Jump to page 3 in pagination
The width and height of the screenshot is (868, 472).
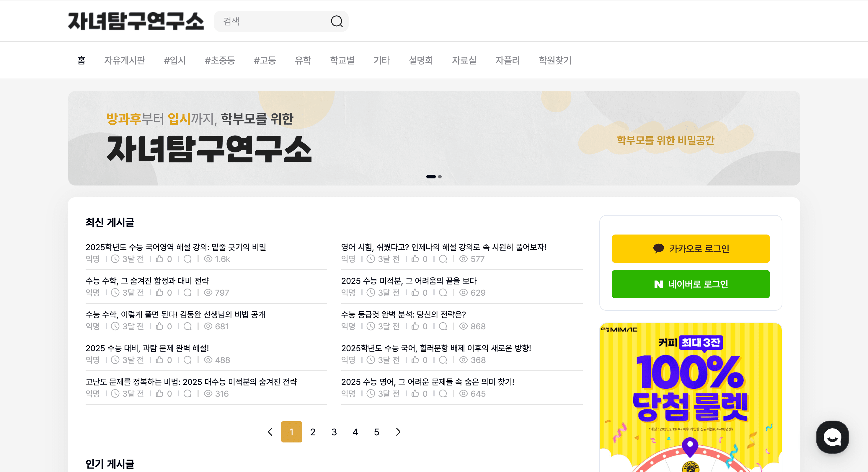334,432
